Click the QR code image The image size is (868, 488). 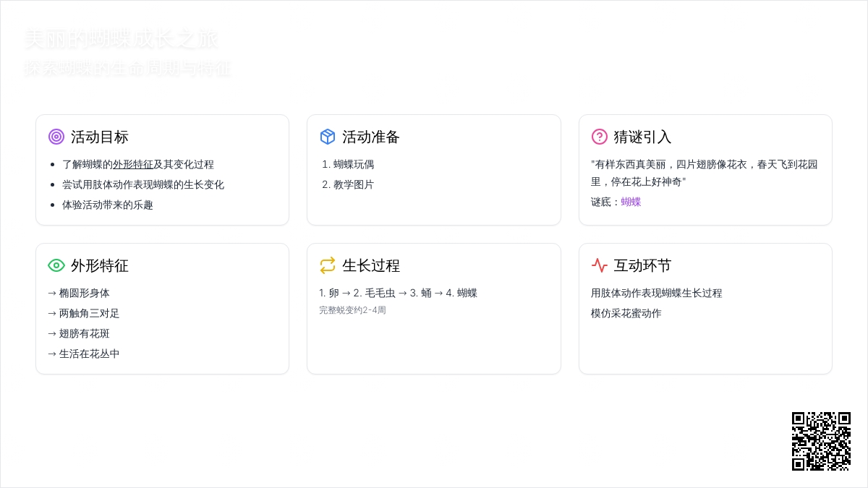tap(821, 441)
